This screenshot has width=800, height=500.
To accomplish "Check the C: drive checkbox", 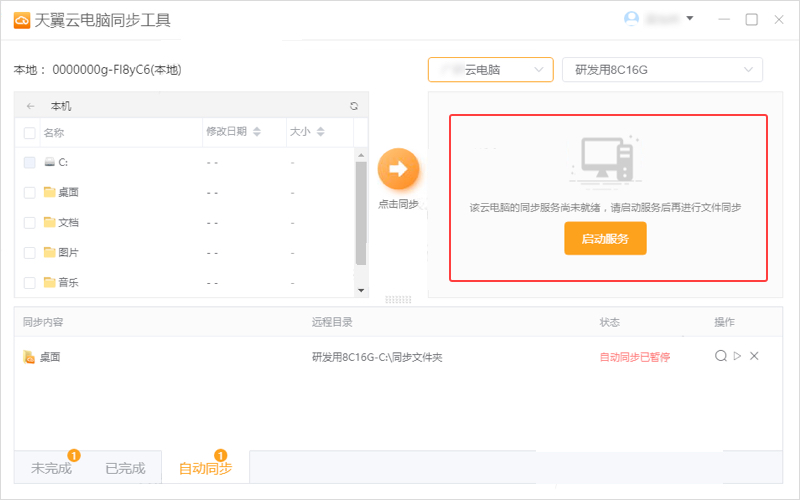I will click(x=30, y=162).
